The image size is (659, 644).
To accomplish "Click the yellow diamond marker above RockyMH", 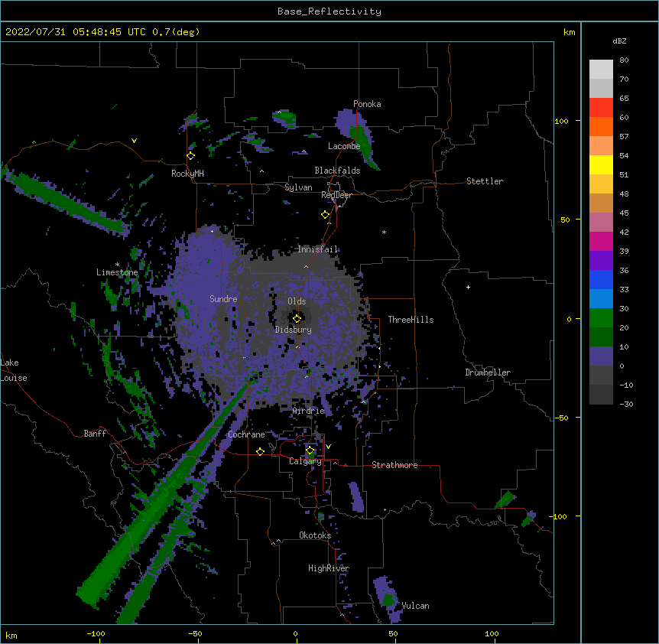I will [x=190, y=156].
